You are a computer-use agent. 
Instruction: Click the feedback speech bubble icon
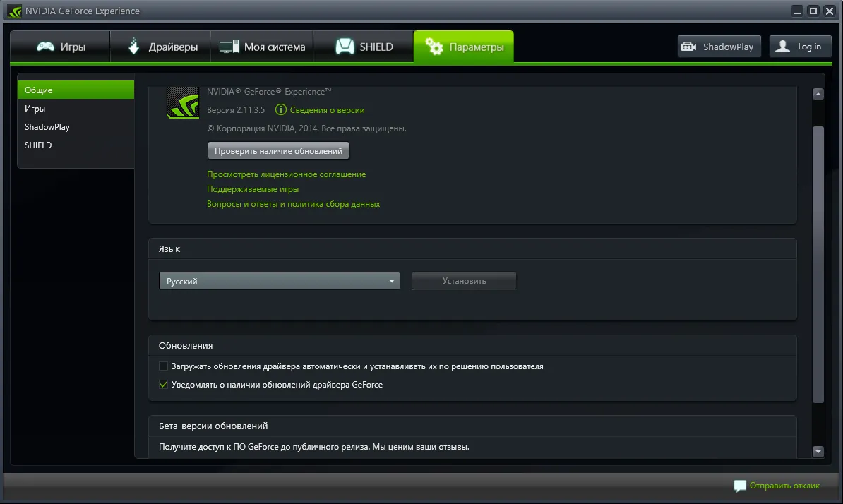coord(739,486)
